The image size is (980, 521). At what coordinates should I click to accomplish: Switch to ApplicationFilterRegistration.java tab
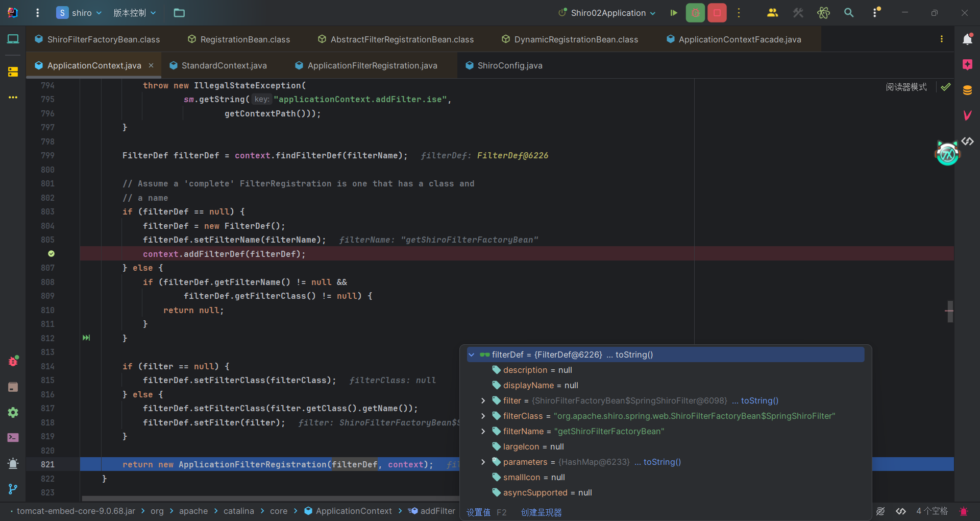(x=366, y=65)
